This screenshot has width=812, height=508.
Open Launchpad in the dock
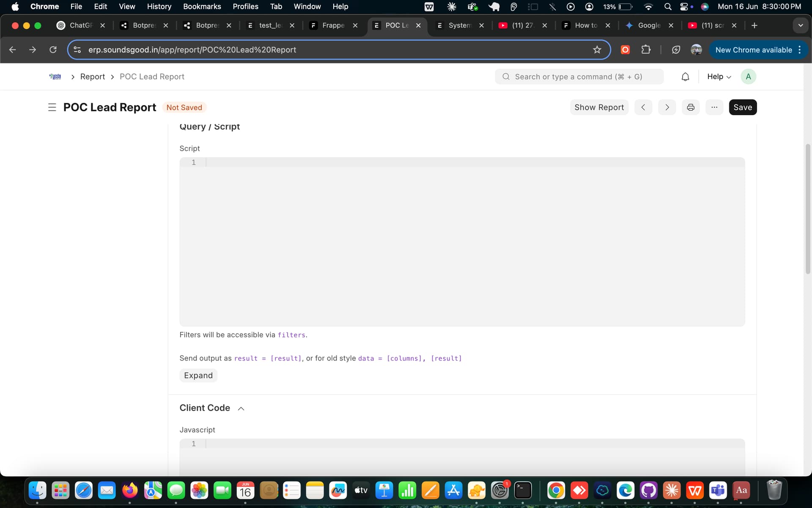(x=60, y=491)
